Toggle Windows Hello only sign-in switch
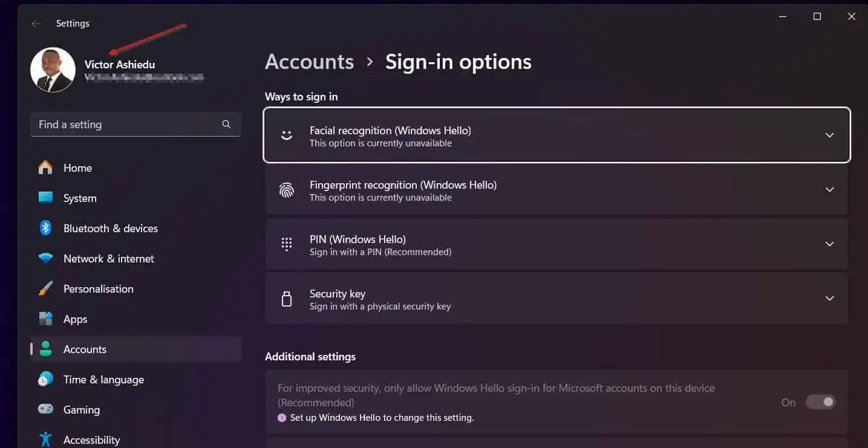Viewport: 868px width, 448px height. [x=820, y=402]
